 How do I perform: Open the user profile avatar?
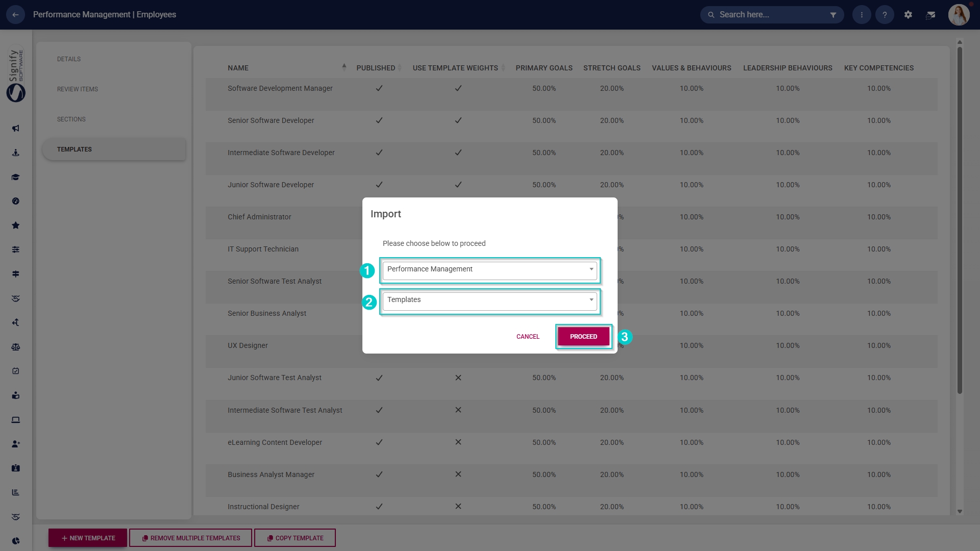coord(959,15)
